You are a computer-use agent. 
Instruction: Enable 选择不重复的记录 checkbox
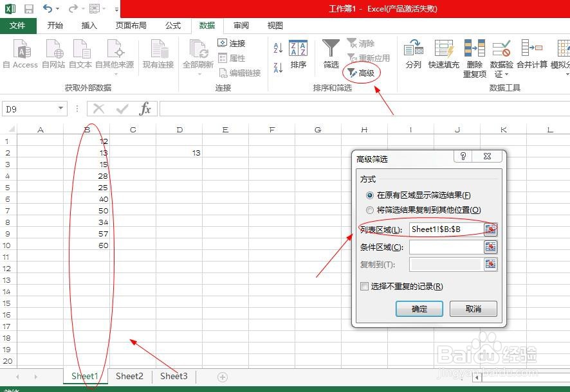click(364, 287)
